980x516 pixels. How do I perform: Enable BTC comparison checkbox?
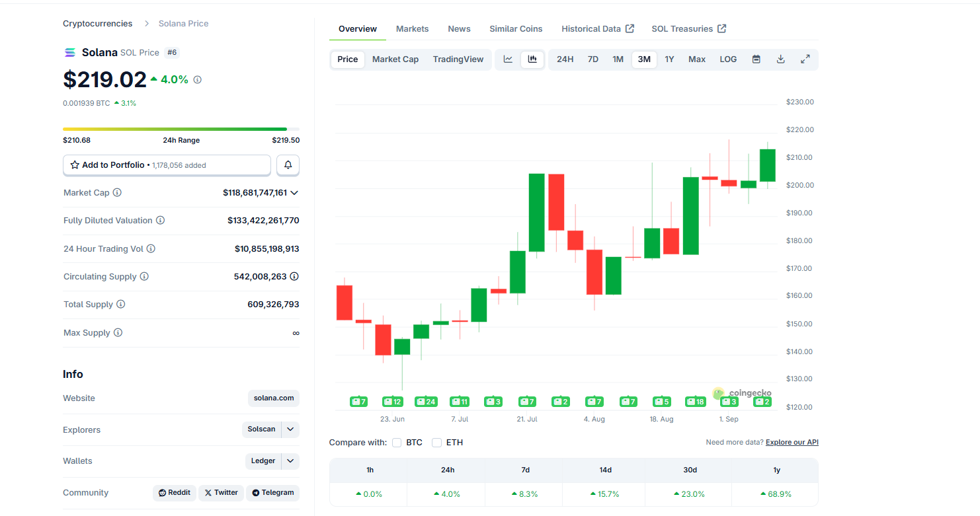tap(397, 443)
